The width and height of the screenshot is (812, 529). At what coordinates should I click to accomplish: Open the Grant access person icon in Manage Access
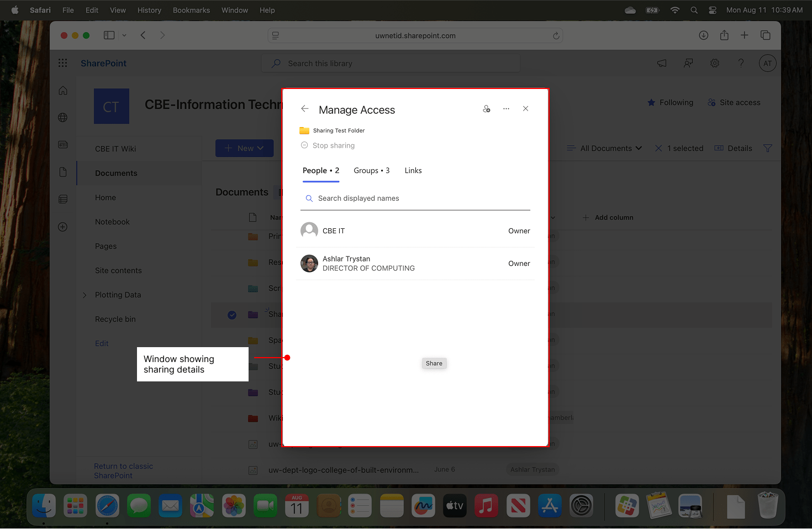click(x=487, y=108)
